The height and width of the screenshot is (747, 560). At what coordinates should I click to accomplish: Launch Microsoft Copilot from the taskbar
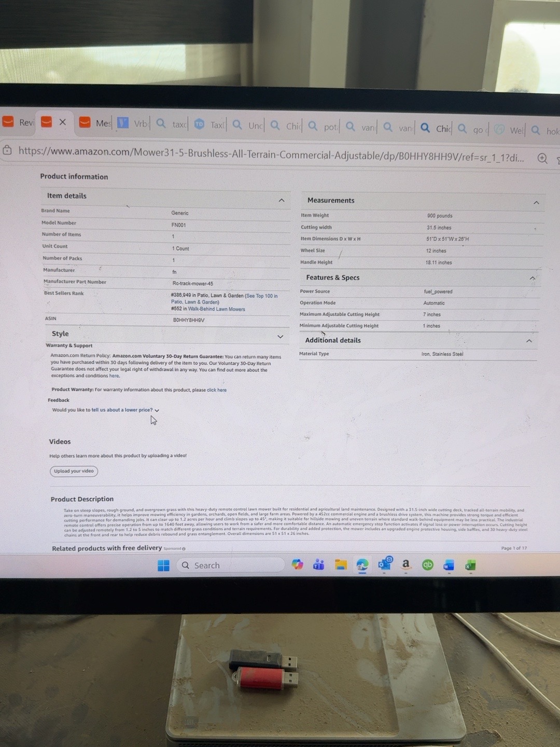[297, 565]
